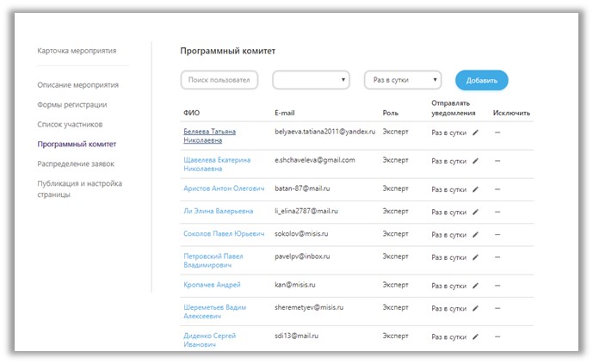Exclude Щавелева Екатерина Николаевна via dash icon
Image resolution: width=593 pixels, height=364 pixels.
pyautogui.click(x=497, y=161)
